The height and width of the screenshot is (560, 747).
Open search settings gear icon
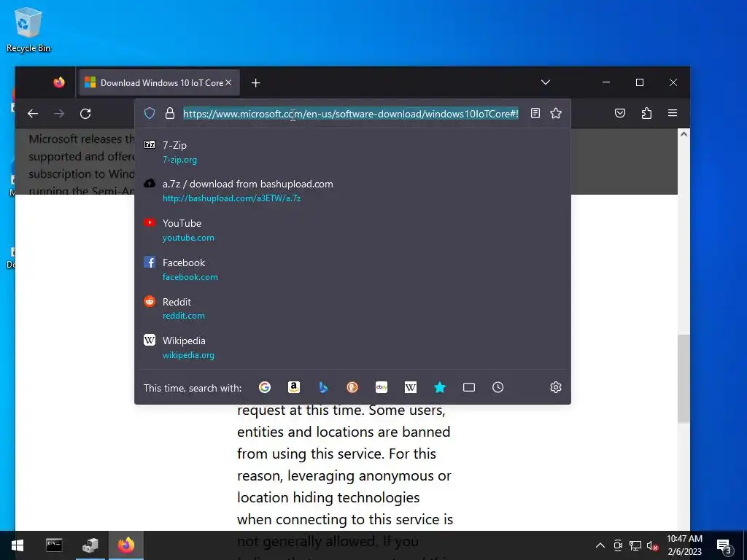555,387
